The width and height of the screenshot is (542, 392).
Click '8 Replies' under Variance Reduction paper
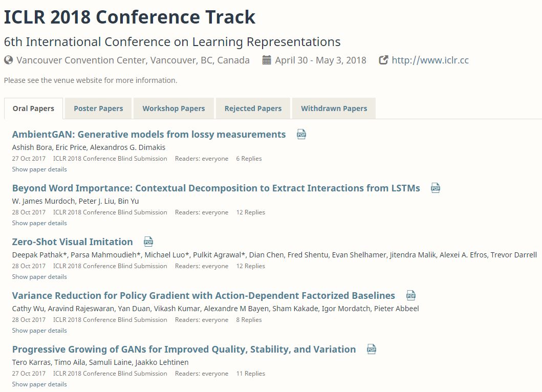[249, 320]
